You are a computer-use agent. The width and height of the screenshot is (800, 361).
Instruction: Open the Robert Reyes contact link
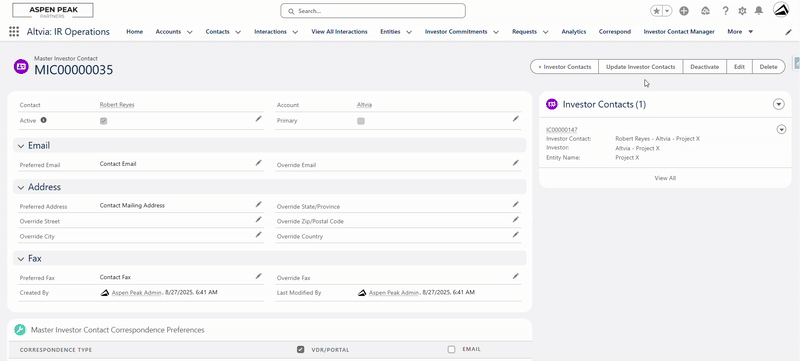pos(117,105)
